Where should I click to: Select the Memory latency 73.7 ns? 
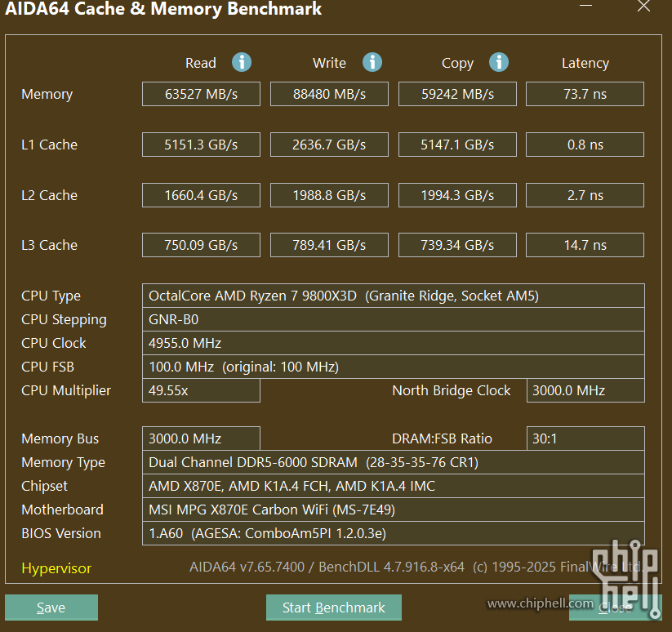click(x=585, y=94)
